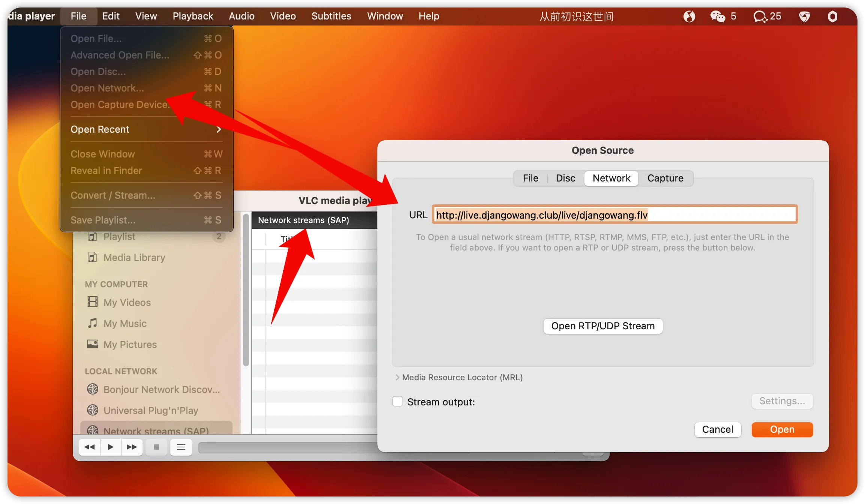Open the WeChat menu bar icon
Image resolution: width=865 pixels, height=504 pixels.
[718, 16]
